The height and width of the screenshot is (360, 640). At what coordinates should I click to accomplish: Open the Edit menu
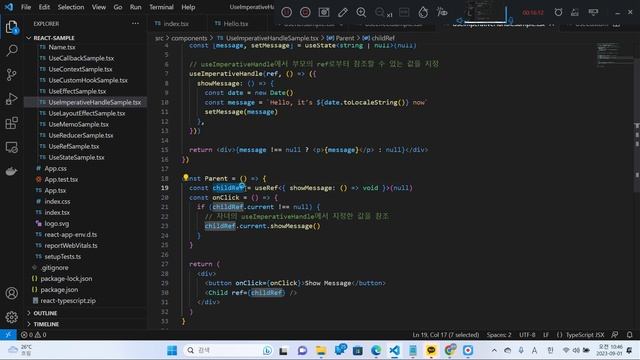44,7
